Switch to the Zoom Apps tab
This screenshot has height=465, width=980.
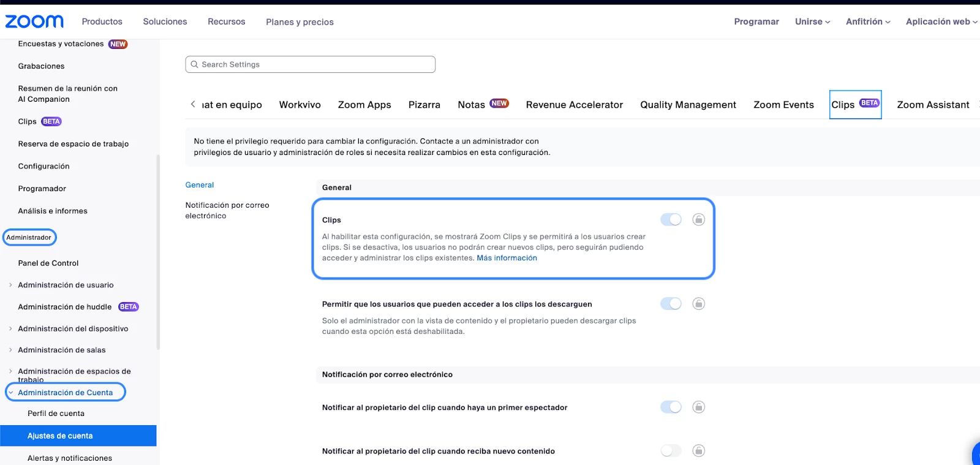coord(364,105)
